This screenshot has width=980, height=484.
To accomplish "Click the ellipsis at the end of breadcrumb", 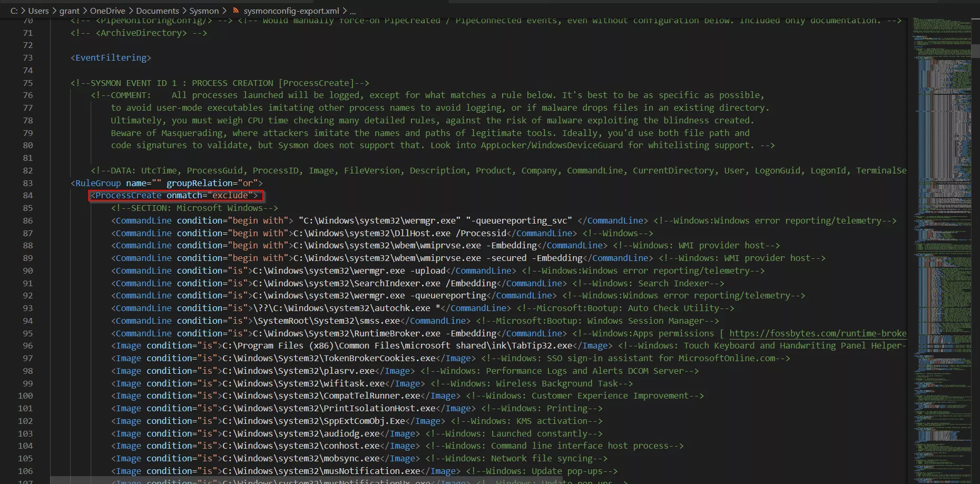I will pos(353,11).
